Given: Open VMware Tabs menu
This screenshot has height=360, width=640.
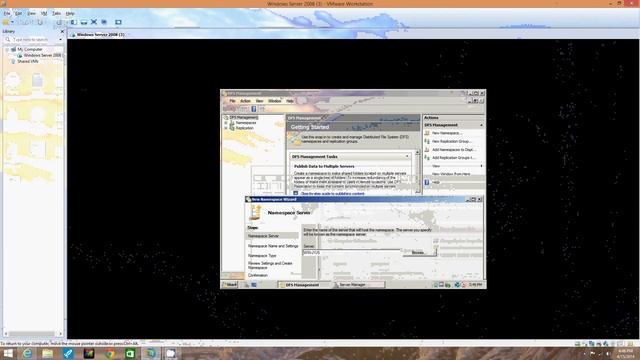Looking at the screenshot, I should point(56,13).
